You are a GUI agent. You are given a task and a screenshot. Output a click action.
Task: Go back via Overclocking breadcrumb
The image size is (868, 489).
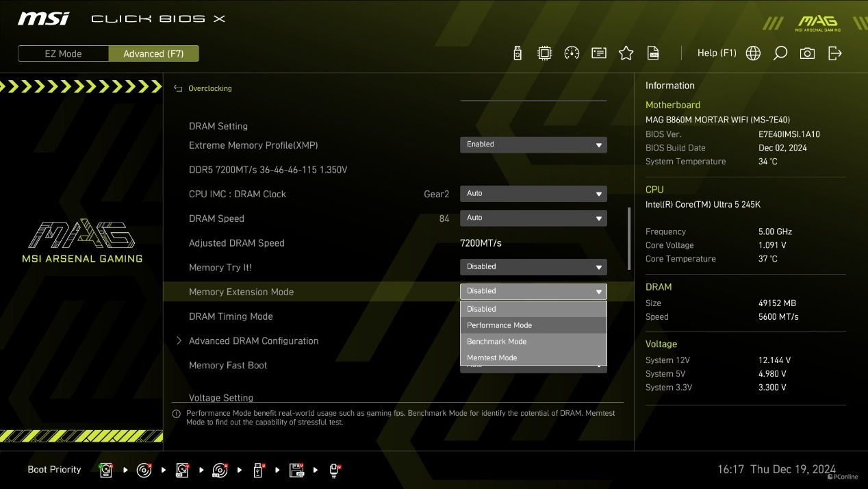point(209,88)
